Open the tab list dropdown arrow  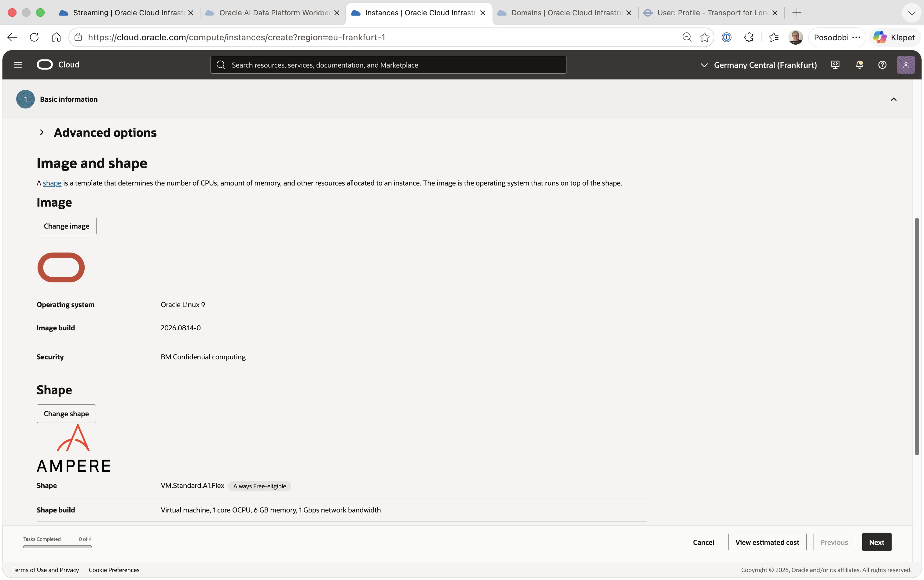click(x=911, y=13)
